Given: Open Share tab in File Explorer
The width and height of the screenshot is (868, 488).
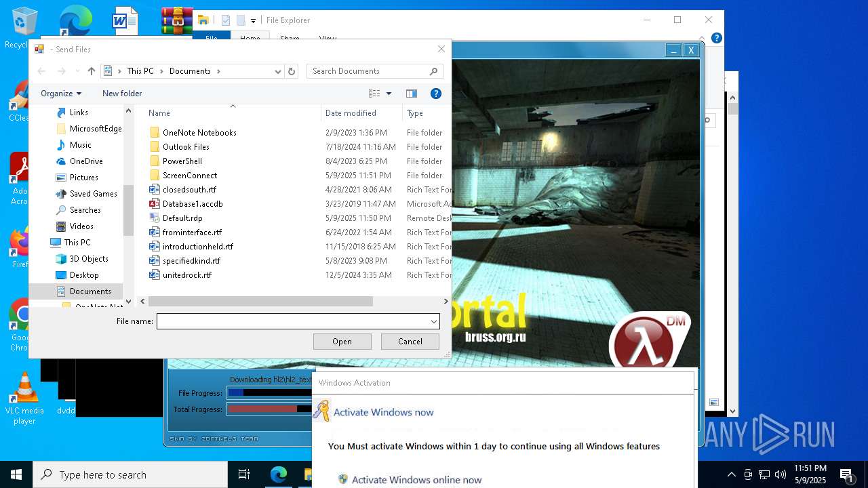Looking at the screenshot, I should coord(290,39).
